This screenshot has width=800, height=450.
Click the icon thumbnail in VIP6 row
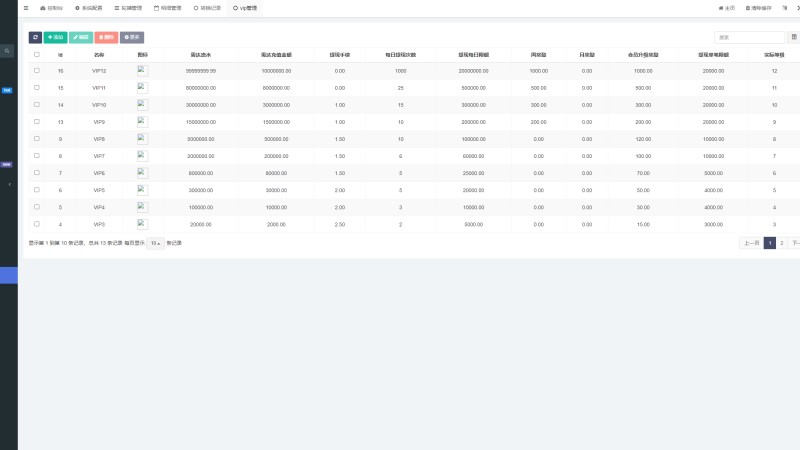pos(142,173)
